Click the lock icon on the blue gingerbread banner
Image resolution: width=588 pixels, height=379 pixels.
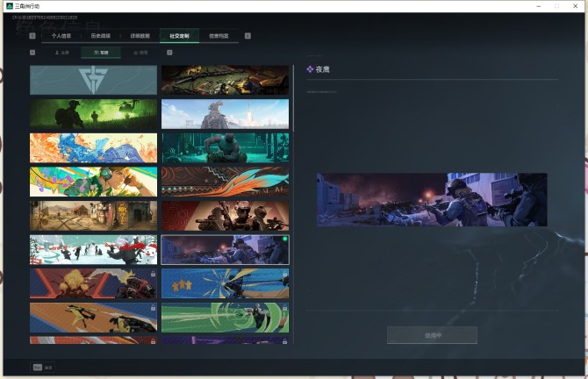point(284,274)
